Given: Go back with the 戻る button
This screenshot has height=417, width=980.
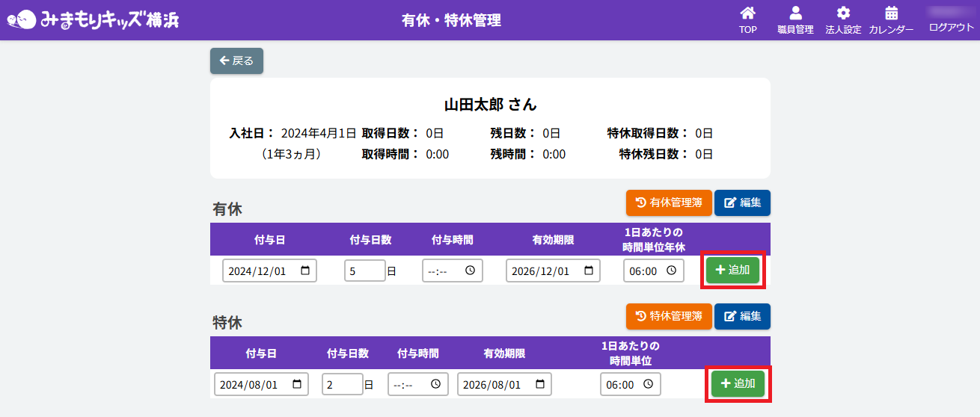Looking at the screenshot, I should pyautogui.click(x=236, y=61).
